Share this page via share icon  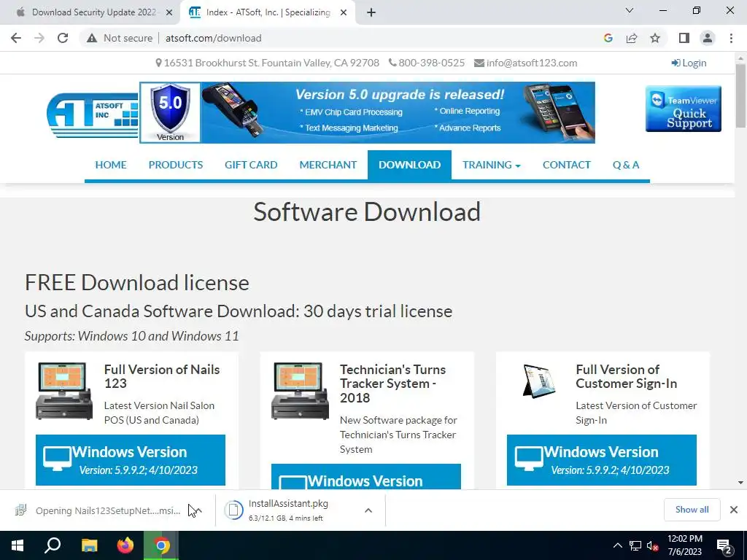[x=632, y=38]
